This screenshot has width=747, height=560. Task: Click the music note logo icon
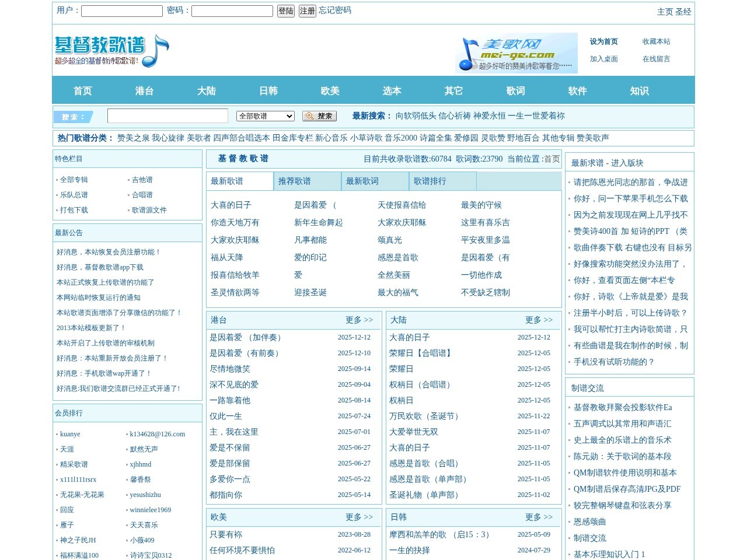pos(157,51)
